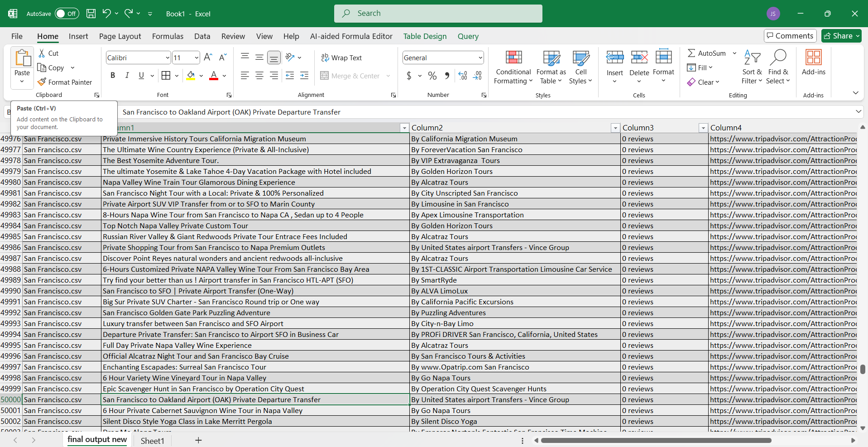Click the Increase Indent icon
The height and width of the screenshot is (447, 868).
304,76
